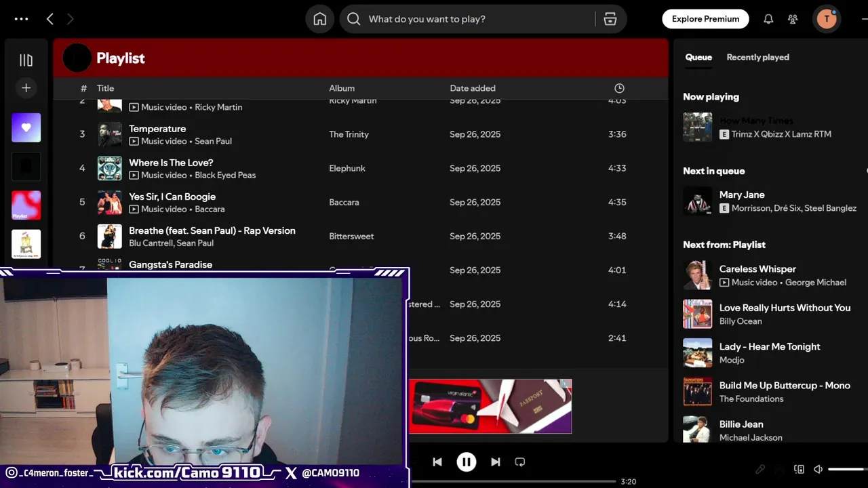Open Billie Jean in the queue
Screen dimensions: 868x488
pos(741,424)
